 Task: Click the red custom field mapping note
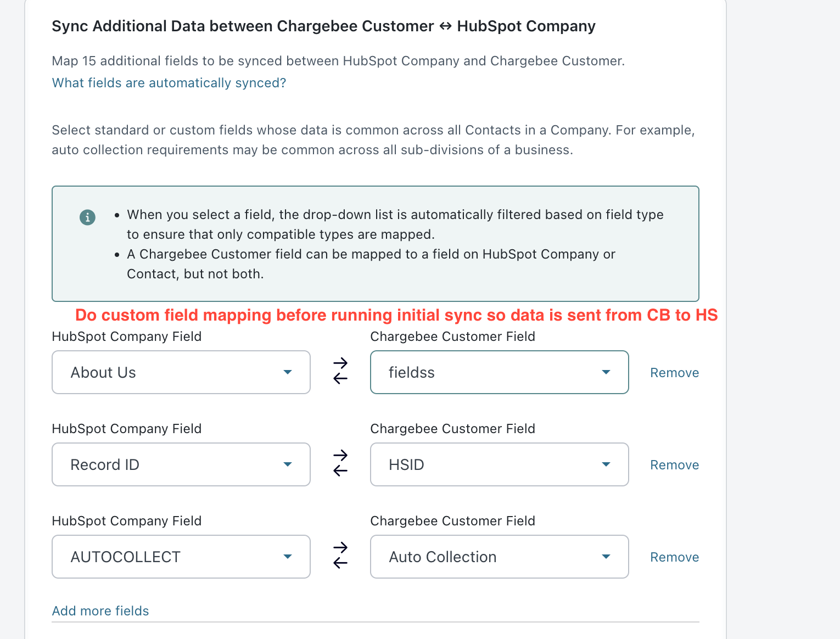[x=396, y=315]
